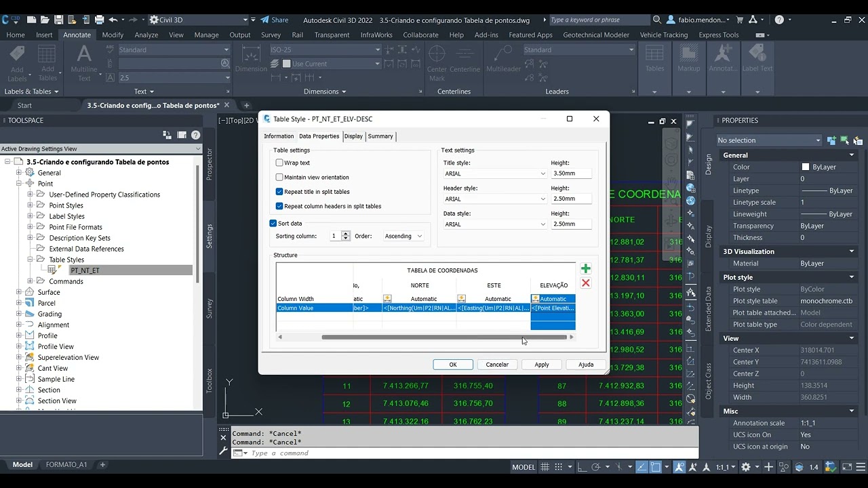Toggle polar tracking icon in status bar

[595, 467]
